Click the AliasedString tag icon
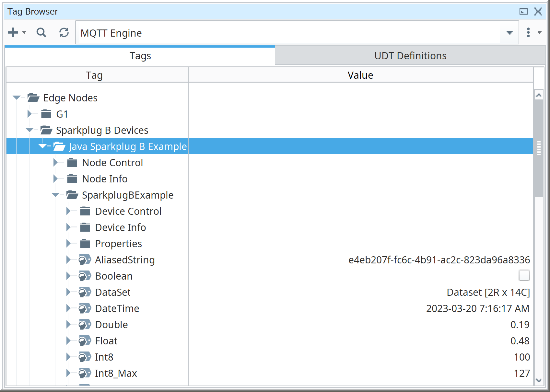 point(85,260)
